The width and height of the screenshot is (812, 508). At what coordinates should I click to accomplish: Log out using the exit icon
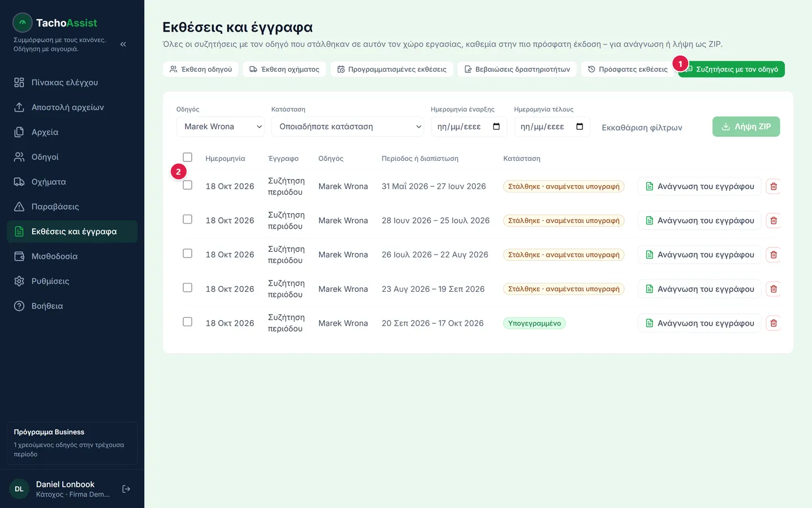click(126, 489)
